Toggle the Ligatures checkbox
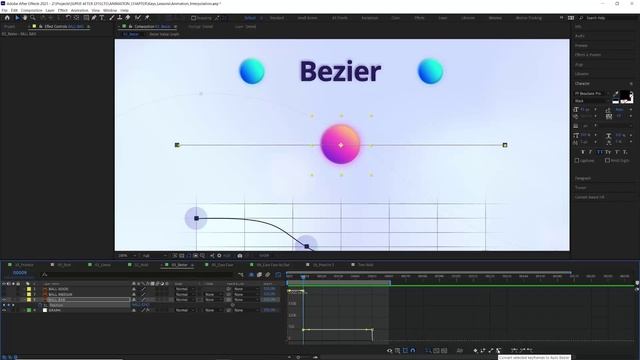Viewport: 640px width, 360px height. (577, 161)
